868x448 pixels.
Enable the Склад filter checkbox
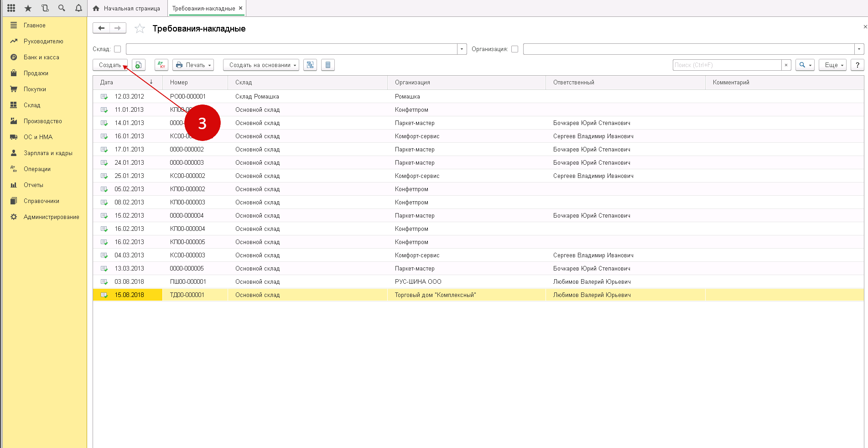pyautogui.click(x=118, y=49)
